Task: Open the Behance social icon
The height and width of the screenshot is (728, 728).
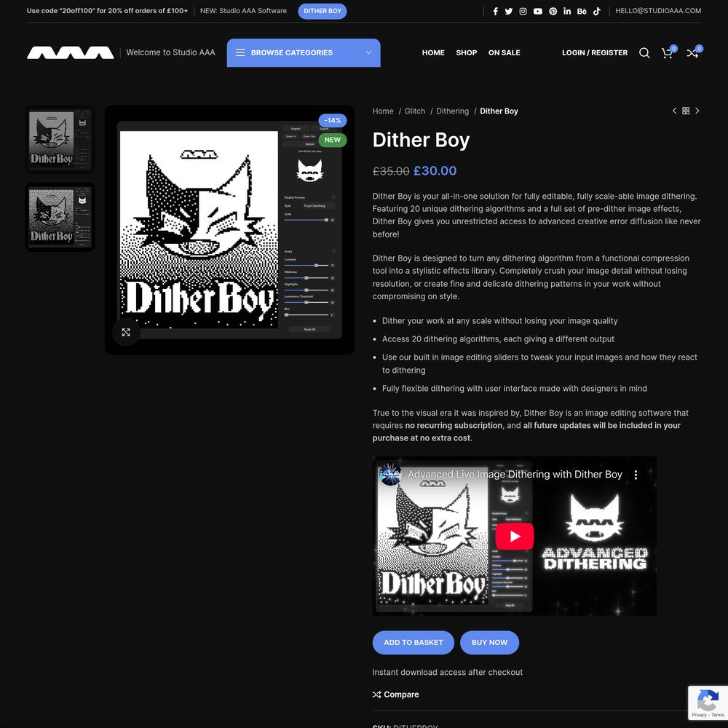Action: 582,11
